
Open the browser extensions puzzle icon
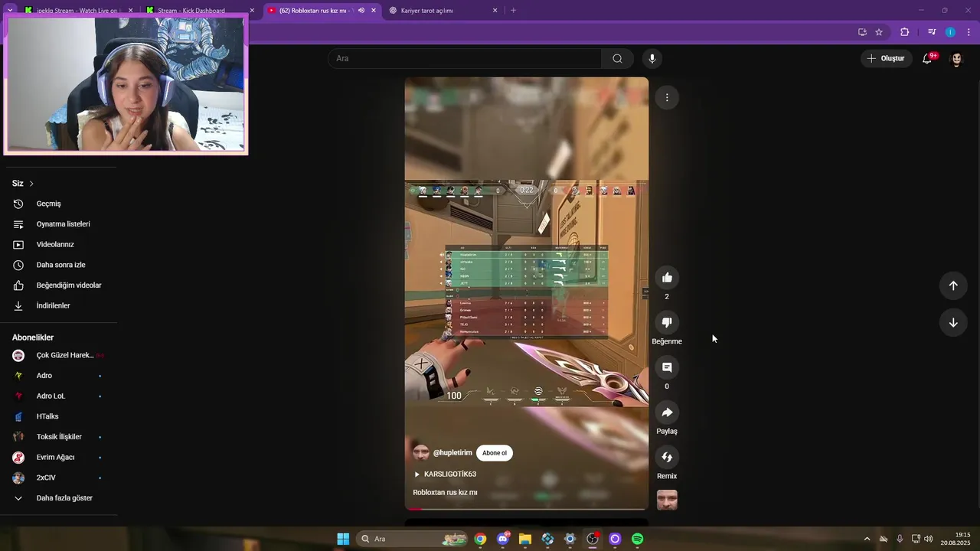tap(905, 32)
